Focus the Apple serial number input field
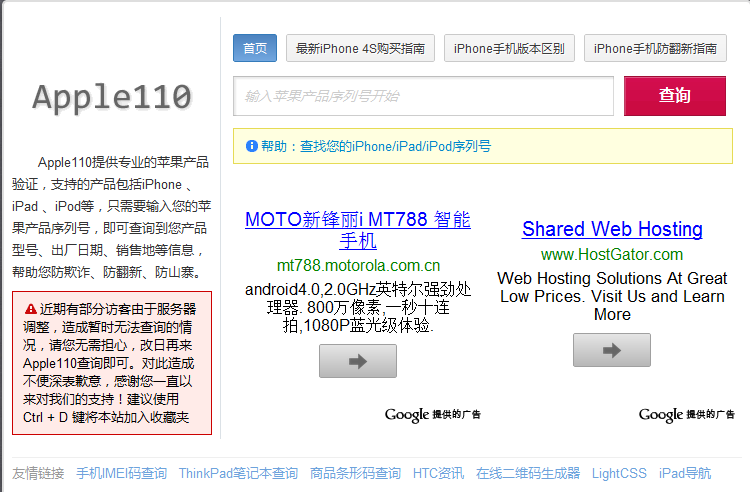Viewport: 750px width, 492px height. [423, 96]
